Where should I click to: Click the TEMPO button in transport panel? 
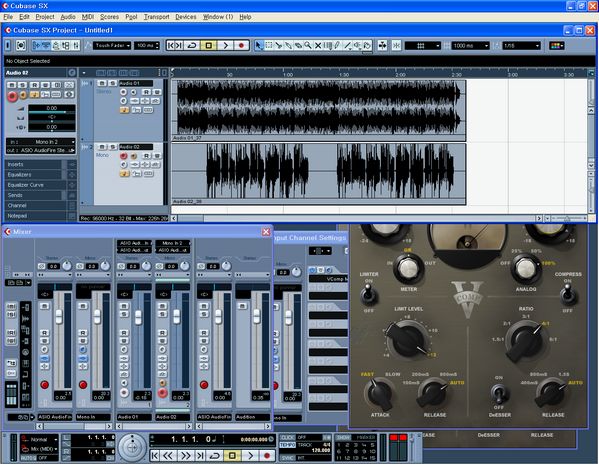[x=288, y=445]
